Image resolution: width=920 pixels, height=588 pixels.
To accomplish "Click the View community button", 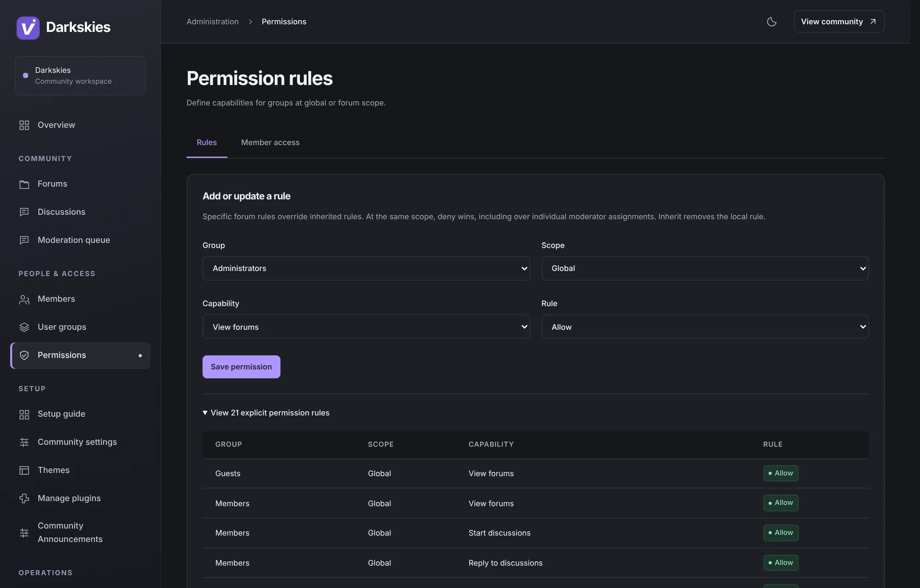I will pyautogui.click(x=839, y=22).
